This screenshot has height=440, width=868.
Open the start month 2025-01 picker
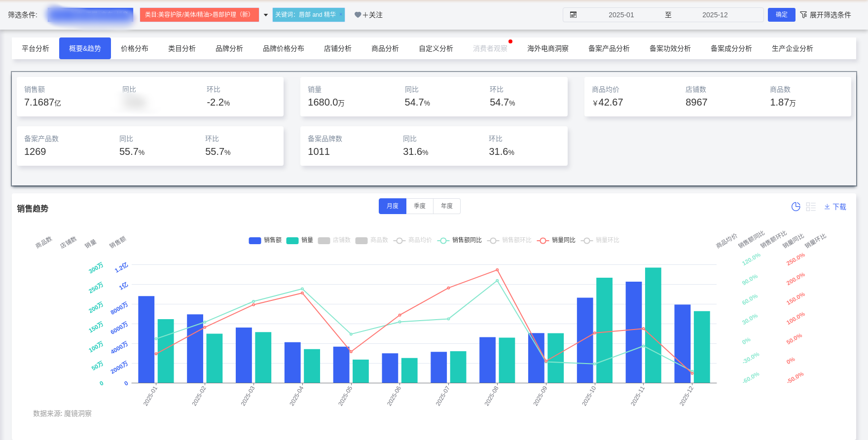[x=621, y=15]
